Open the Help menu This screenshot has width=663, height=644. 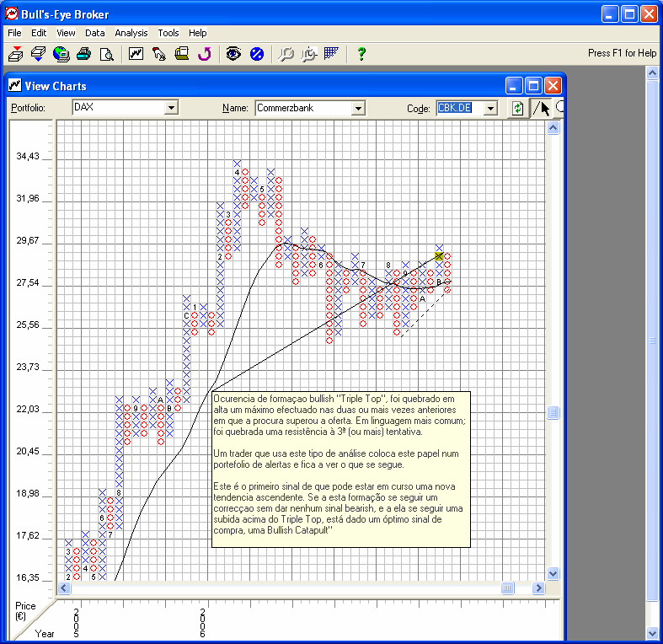click(197, 33)
